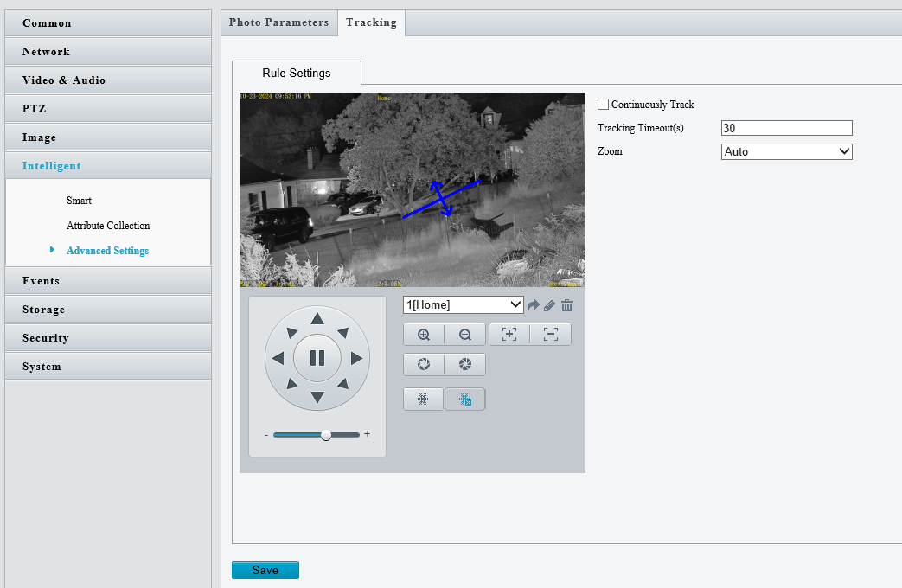Select Smart under Intelligent
This screenshot has height=588, width=902.
pos(79,201)
